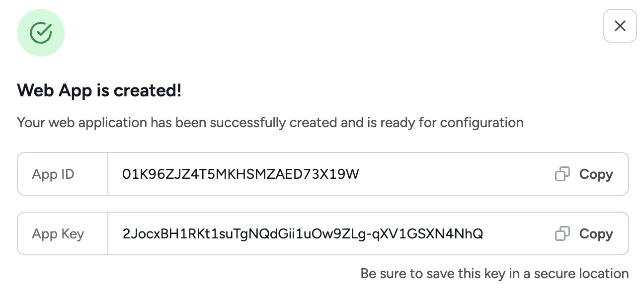Image resolution: width=644 pixels, height=300 pixels.
Task: Click the App Key label
Action: (58, 233)
